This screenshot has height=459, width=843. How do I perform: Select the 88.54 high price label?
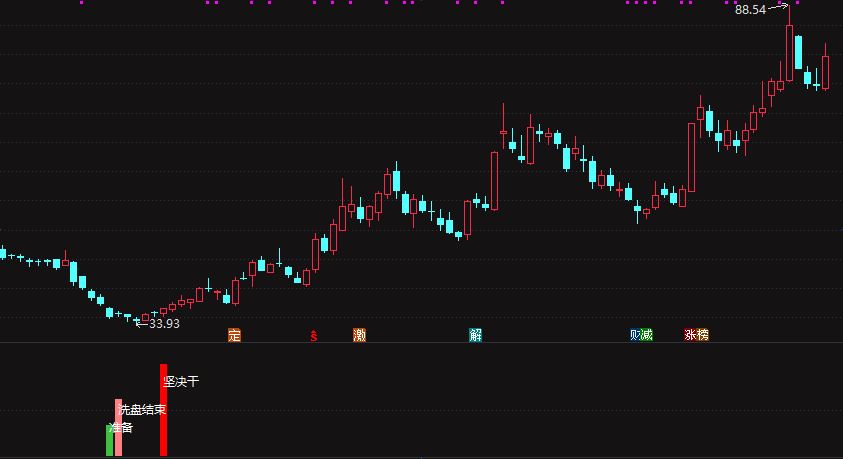(751, 10)
